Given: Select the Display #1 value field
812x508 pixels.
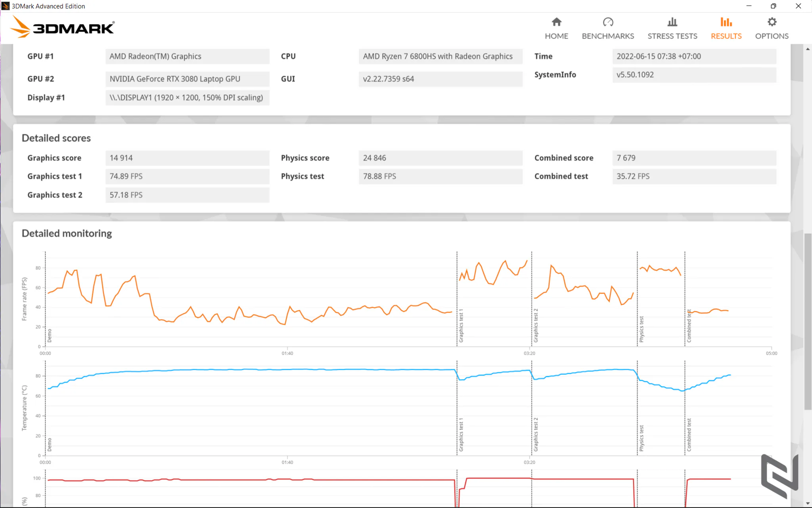Looking at the screenshot, I should coord(187,98).
